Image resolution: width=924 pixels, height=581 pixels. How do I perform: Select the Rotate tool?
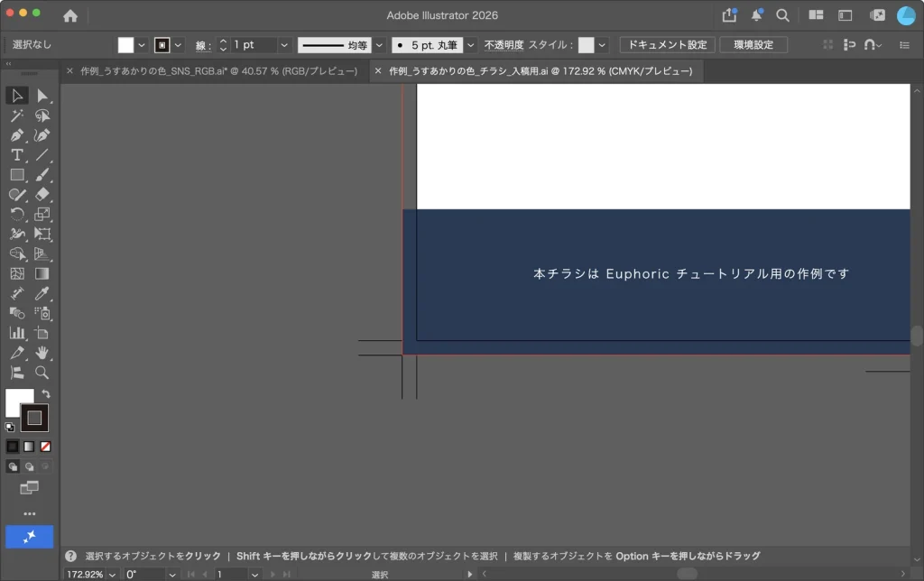17,215
